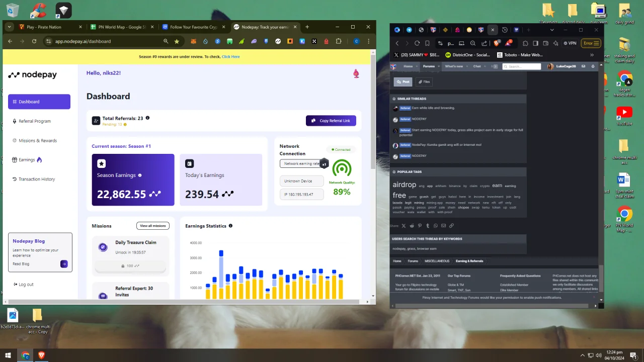The height and width of the screenshot is (362, 644).
Task: Copy thread link via chain icon
Action: coord(451,226)
